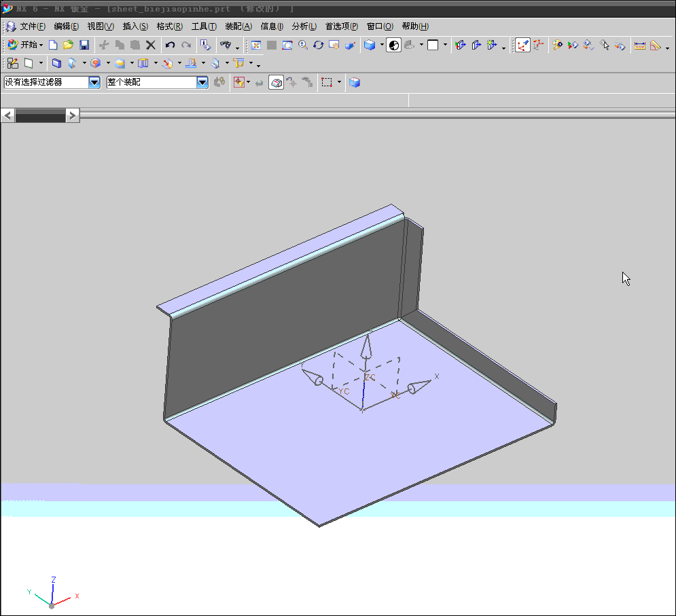This screenshot has height=616, width=676.
Task: Open rectangle selection dropdown arrow
Action: click(x=339, y=82)
